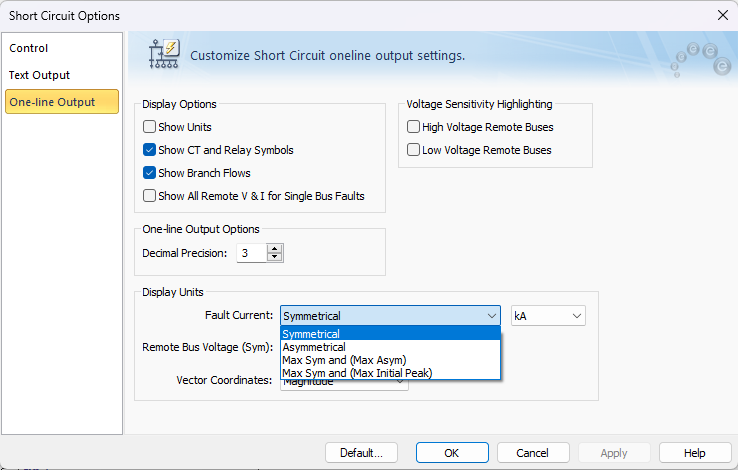Uncheck Show CT and Relay Symbols
Viewport: 738px width, 470px height.
tap(149, 150)
